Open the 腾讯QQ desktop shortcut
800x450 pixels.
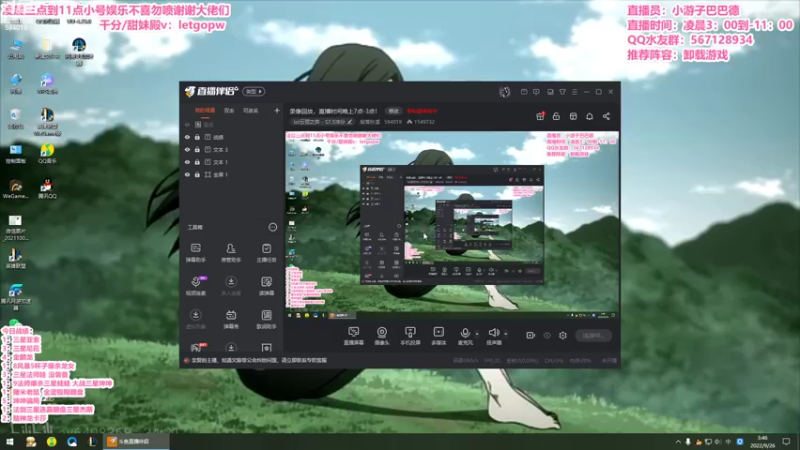[47, 188]
